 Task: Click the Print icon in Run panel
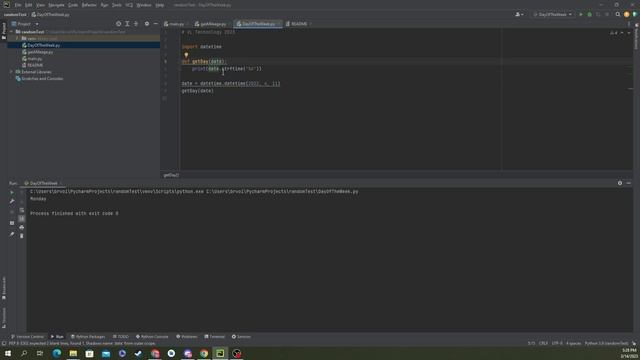coord(22,227)
